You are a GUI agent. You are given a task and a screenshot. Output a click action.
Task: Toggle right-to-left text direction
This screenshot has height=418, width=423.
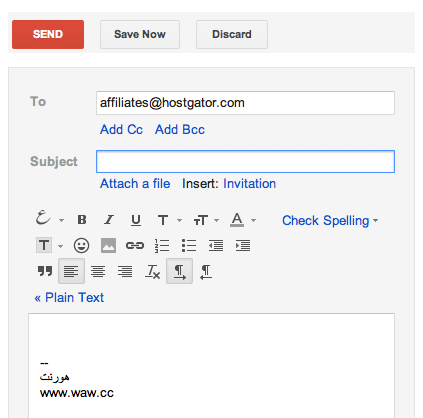pos(206,272)
